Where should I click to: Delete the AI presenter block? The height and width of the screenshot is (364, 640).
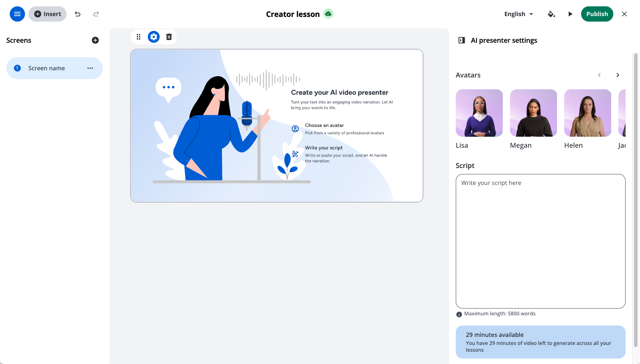pos(169,37)
